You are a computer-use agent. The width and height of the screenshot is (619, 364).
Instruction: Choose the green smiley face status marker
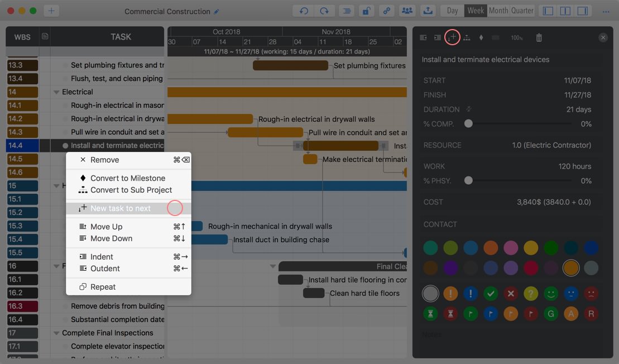[x=551, y=293]
